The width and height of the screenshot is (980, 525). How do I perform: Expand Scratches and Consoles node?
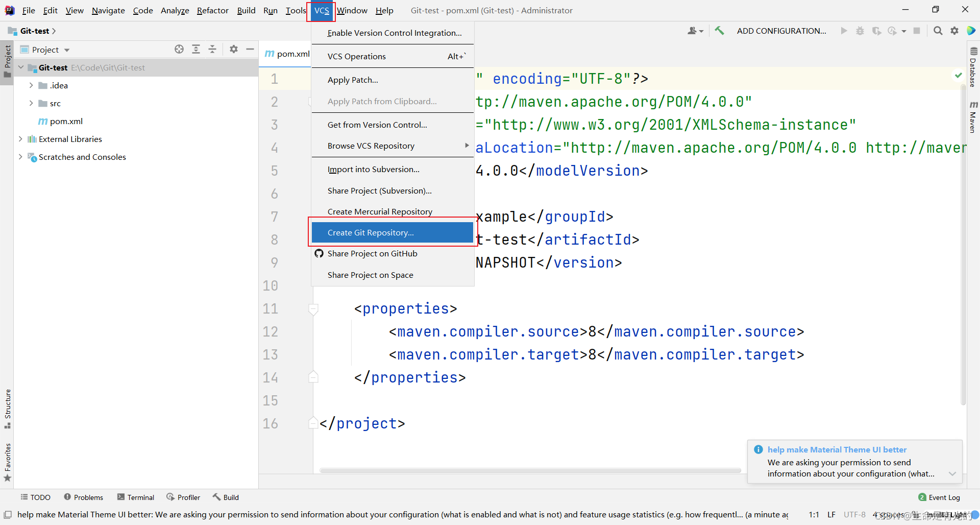click(x=20, y=157)
